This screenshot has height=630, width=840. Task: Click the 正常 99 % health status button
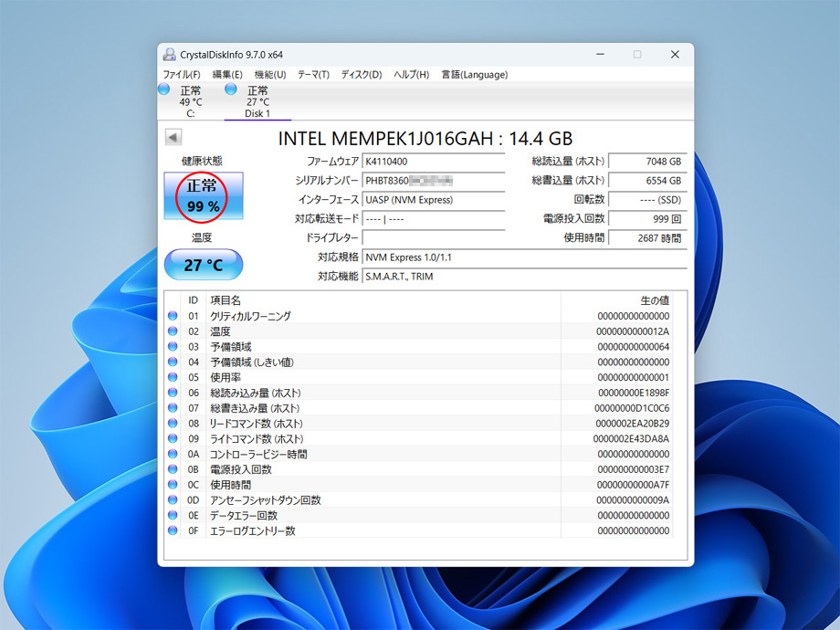(x=203, y=195)
